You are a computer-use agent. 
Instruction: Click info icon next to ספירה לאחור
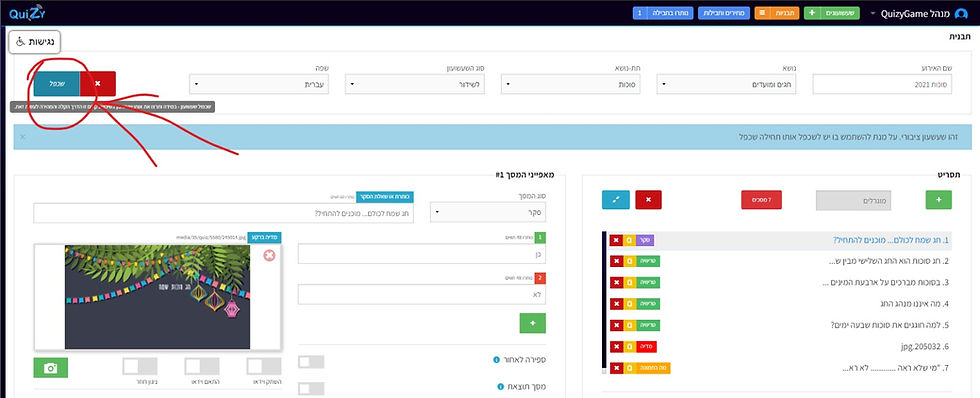coord(496,360)
